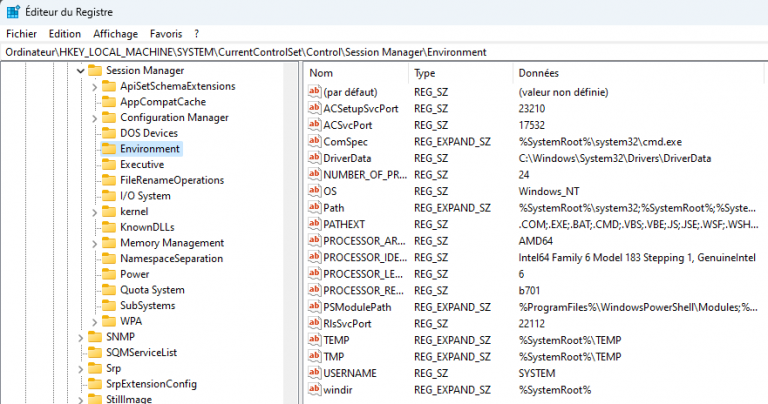This screenshot has height=404, width=768.
Task: Expand the ApiSetSchemaExtensions key
Action: point(95,87)
